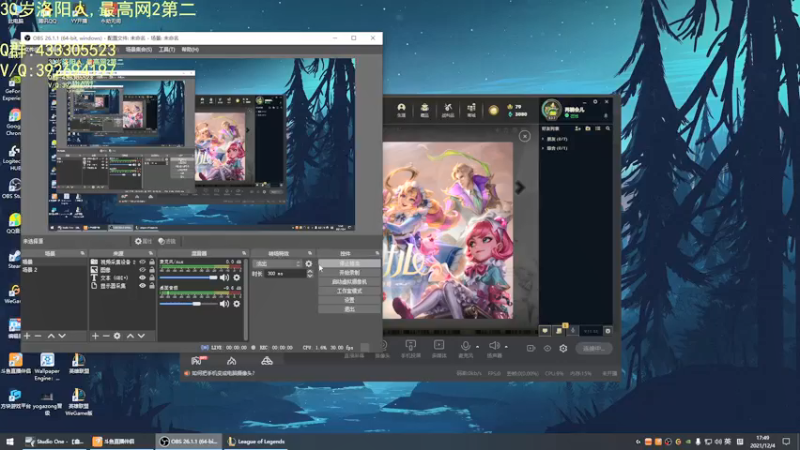This screenshot has width=800, height=450.
Task: Open the dropdown arrow beside Douyu speaker
Action: (506, 347)
